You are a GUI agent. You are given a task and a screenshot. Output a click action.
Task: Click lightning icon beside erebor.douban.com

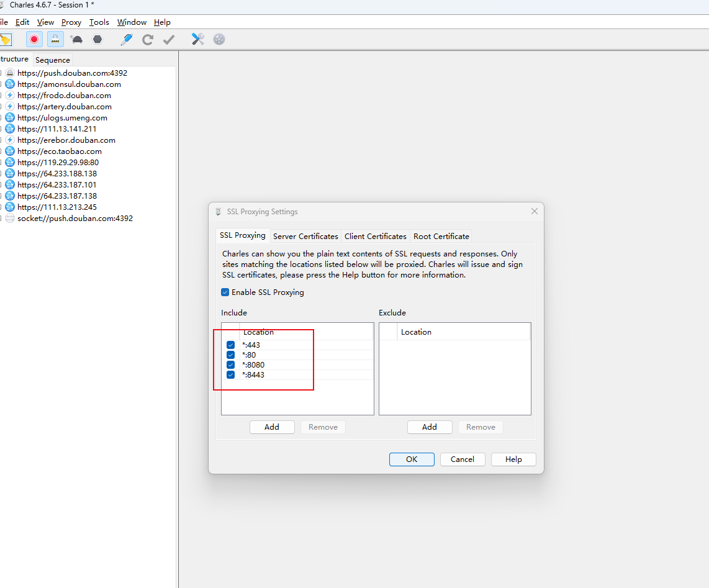coord(10,140)
